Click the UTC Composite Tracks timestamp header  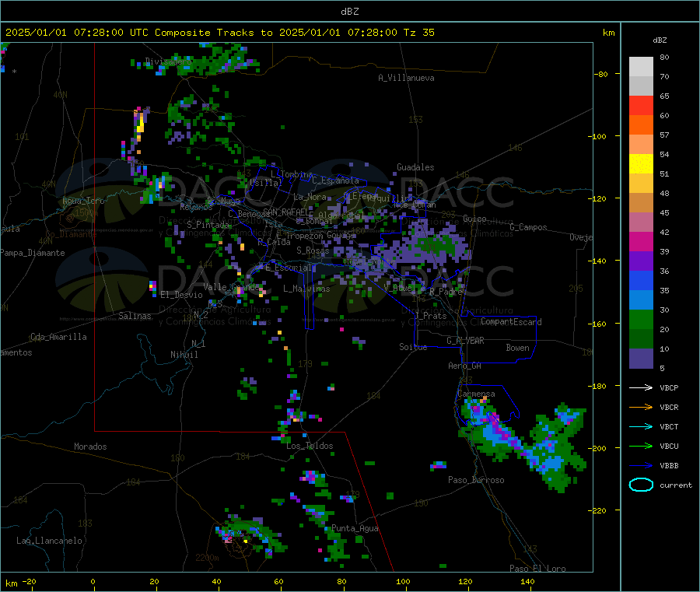pyautogui.click(x=220, y=33)
